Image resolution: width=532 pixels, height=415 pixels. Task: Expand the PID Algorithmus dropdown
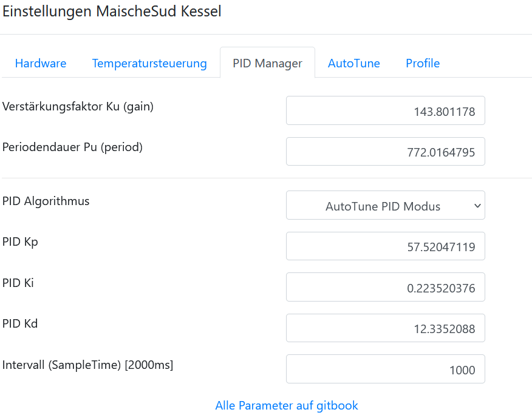(x=386, y=206)
